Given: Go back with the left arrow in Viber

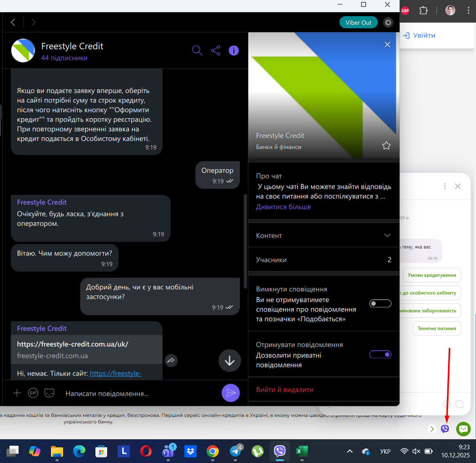Looking at the screenshot, I should pos(13,22).
